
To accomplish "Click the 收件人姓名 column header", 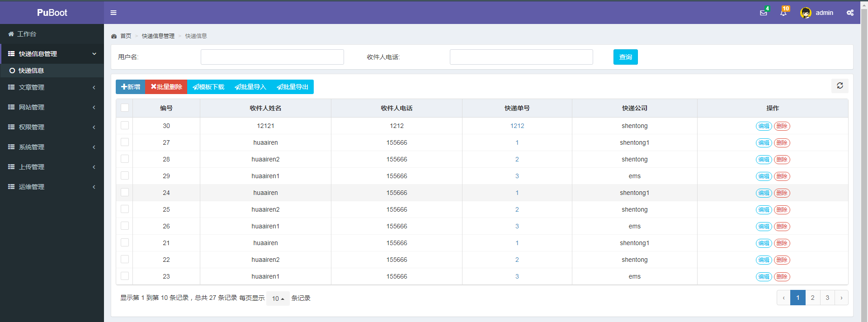I will [x=265, y=108].
